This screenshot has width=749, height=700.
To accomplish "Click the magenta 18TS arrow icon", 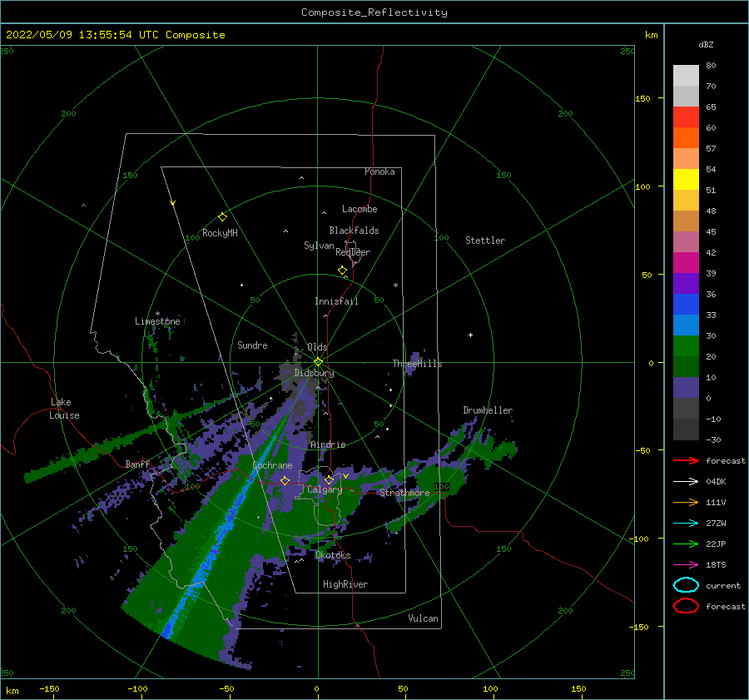I will (x=686, y=565).
